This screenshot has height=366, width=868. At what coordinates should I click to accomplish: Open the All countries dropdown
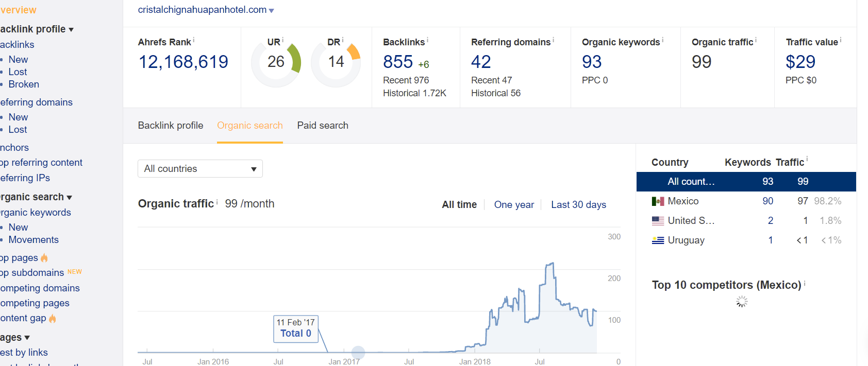200,169
